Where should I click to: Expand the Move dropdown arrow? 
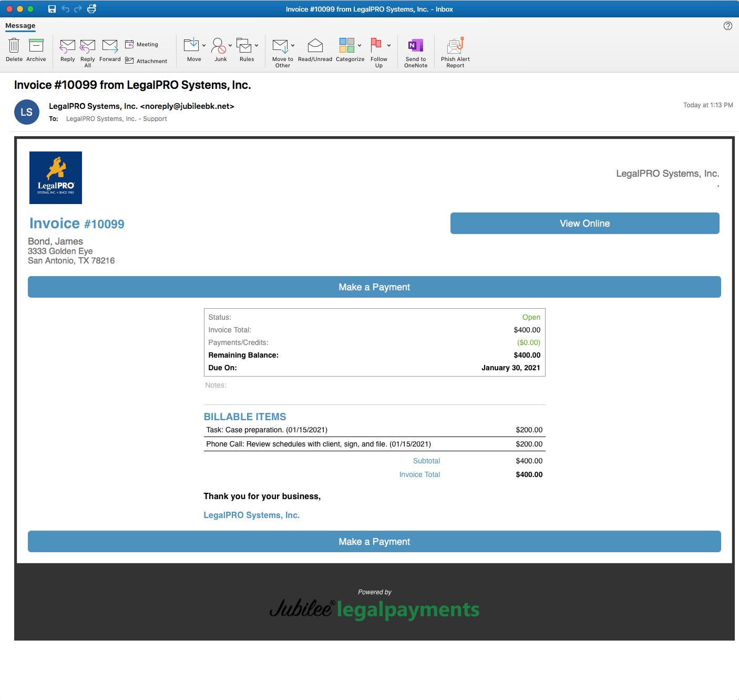coord(204,45)
